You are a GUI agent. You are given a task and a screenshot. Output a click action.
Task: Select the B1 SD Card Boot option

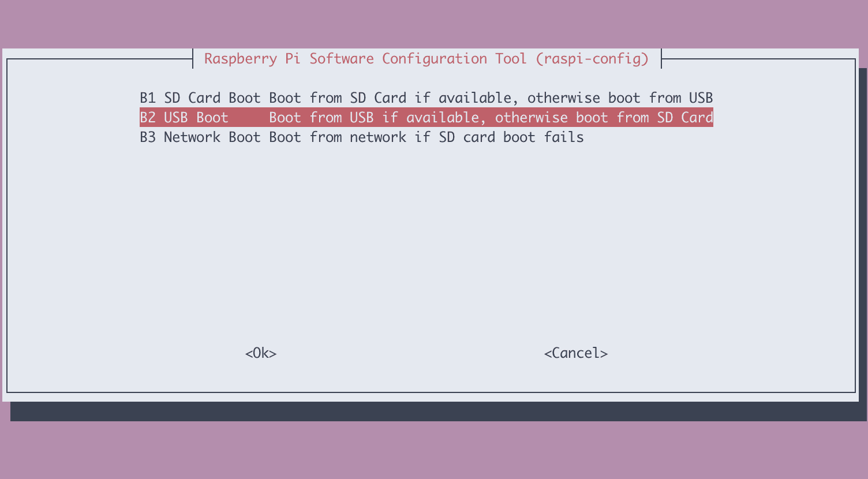click(x=426, y=98)
